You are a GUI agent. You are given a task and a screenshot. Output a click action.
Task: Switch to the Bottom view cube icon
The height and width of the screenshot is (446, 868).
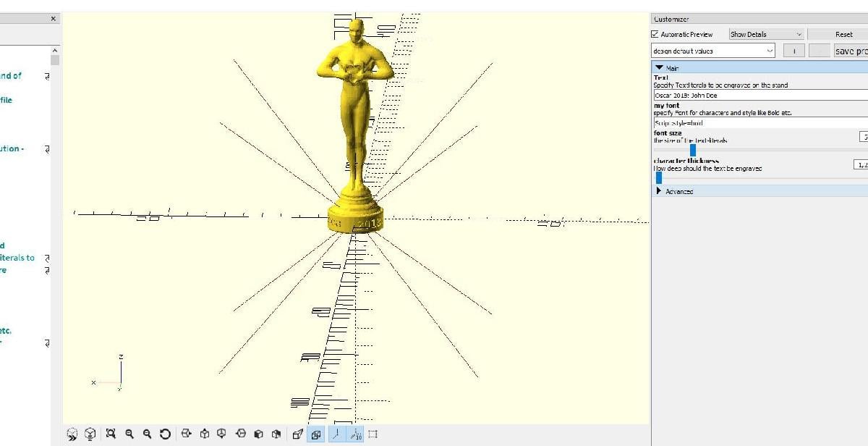[x=223, y=434]
